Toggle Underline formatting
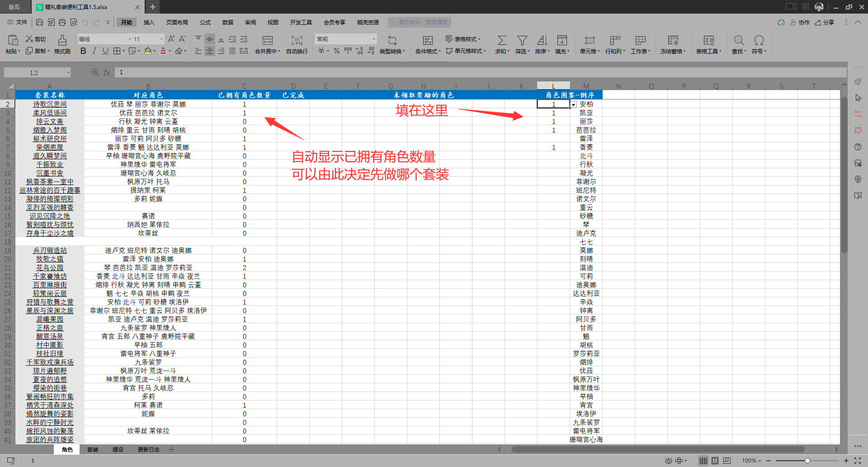This screenshot has width=868, height=467. tap(105, 51)
